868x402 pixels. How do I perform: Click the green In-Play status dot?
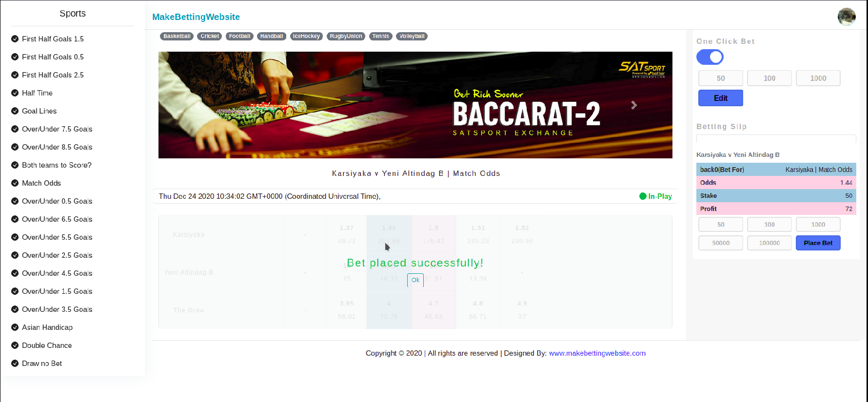coord(643,196)
